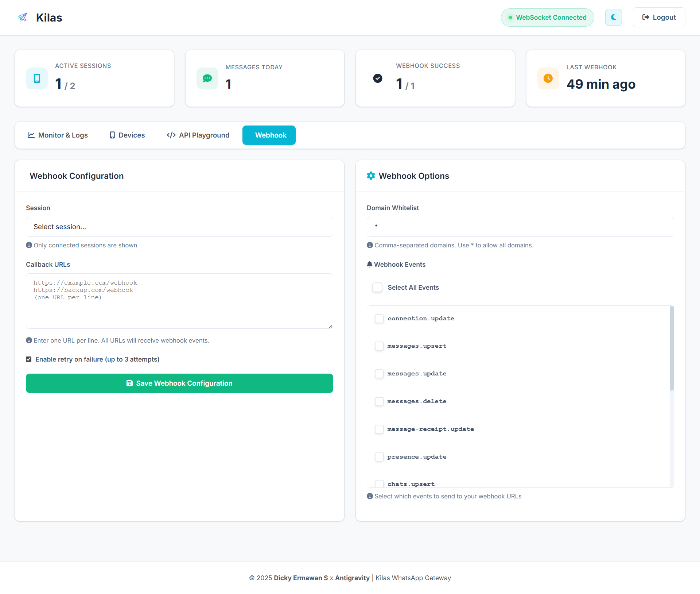Click the 'MESSAGES TODAY' card label

[254, 67]
